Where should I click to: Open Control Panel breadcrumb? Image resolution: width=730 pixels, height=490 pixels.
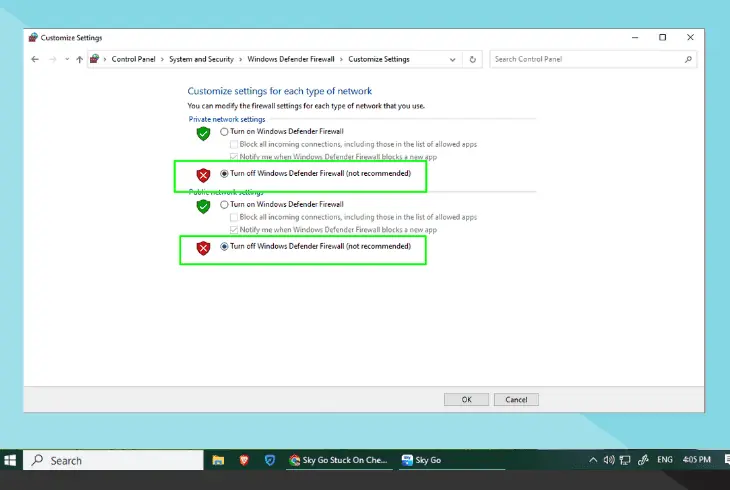pos(133,59)
